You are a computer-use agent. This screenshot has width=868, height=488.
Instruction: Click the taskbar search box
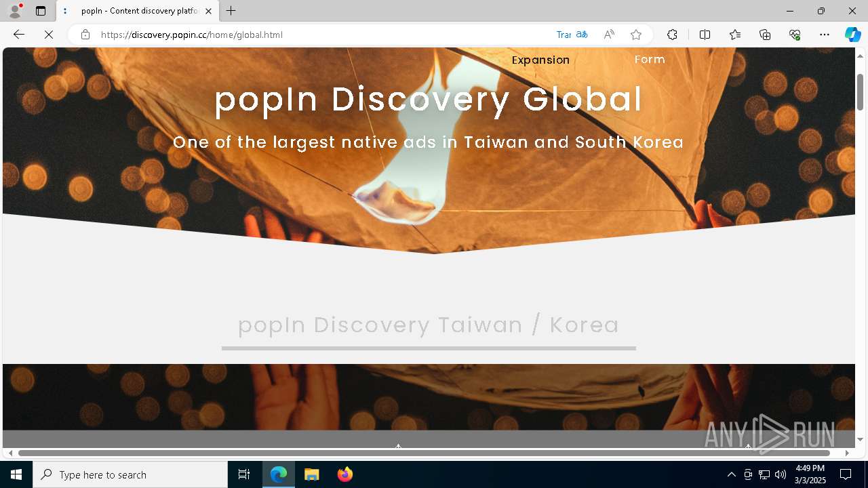pyautogui.click(x=130, y=474)
